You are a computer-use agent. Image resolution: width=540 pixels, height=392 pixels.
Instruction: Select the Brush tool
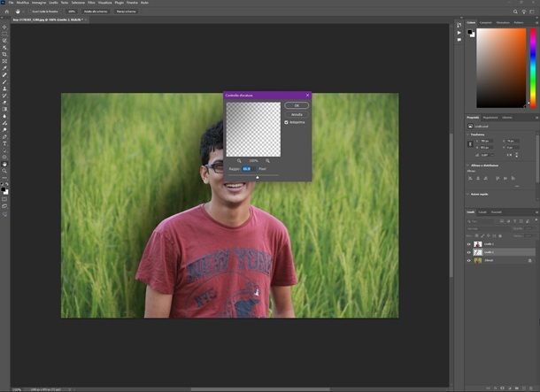coord(4,82)
